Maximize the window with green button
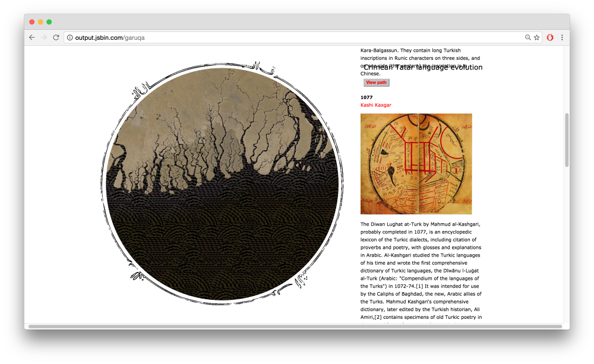Viewport: 594px width, 364px height. [x=49, y=22]
